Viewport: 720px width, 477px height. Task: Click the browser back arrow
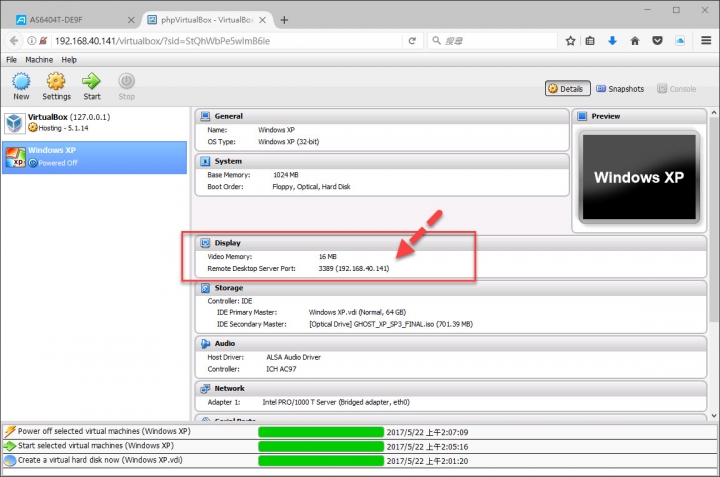pyautogui.click(x=14, y=41)
